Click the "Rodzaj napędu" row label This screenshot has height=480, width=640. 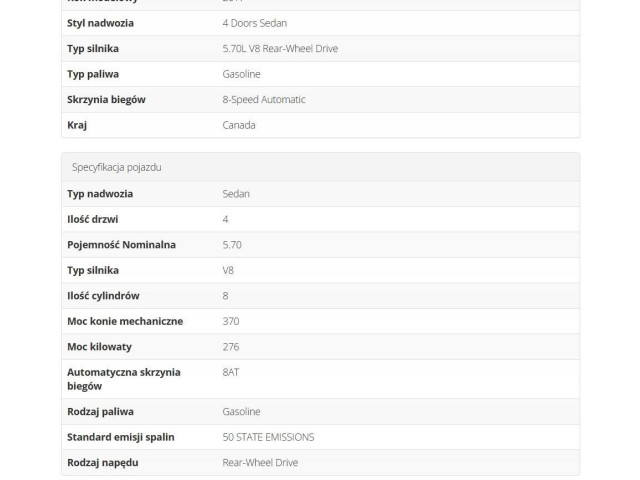[x=103, y=462]
